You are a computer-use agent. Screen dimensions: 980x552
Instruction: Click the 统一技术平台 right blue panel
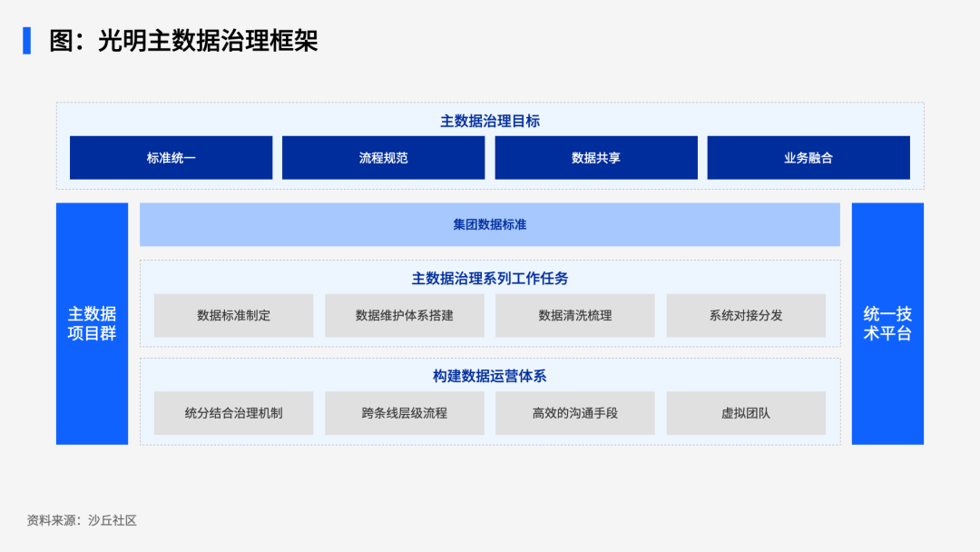point(887,323)
